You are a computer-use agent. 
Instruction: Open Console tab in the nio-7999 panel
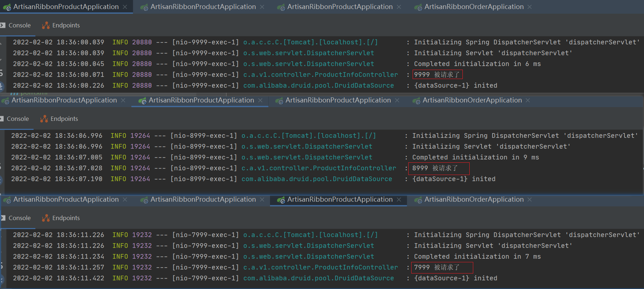pos(19,218)
